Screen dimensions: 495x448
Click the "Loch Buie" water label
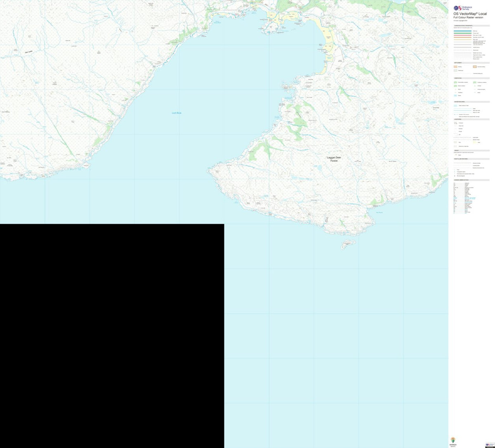(177, 113)
